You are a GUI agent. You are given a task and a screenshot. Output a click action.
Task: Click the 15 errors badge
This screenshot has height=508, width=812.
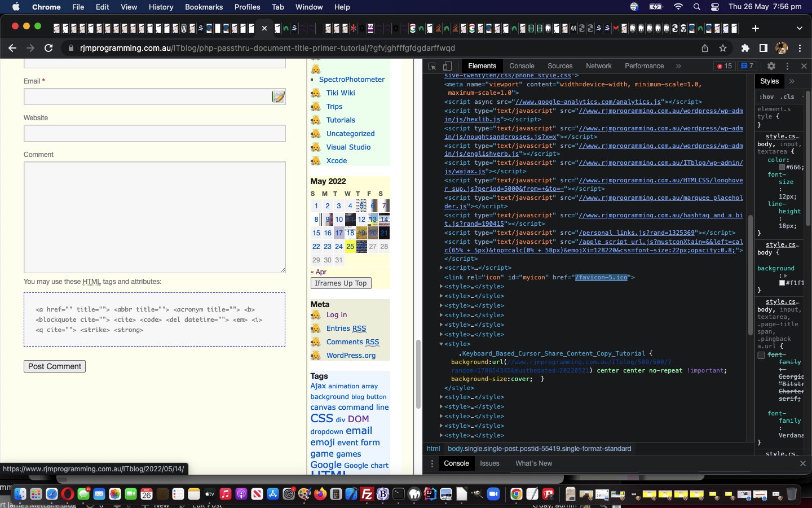(724, 66)
